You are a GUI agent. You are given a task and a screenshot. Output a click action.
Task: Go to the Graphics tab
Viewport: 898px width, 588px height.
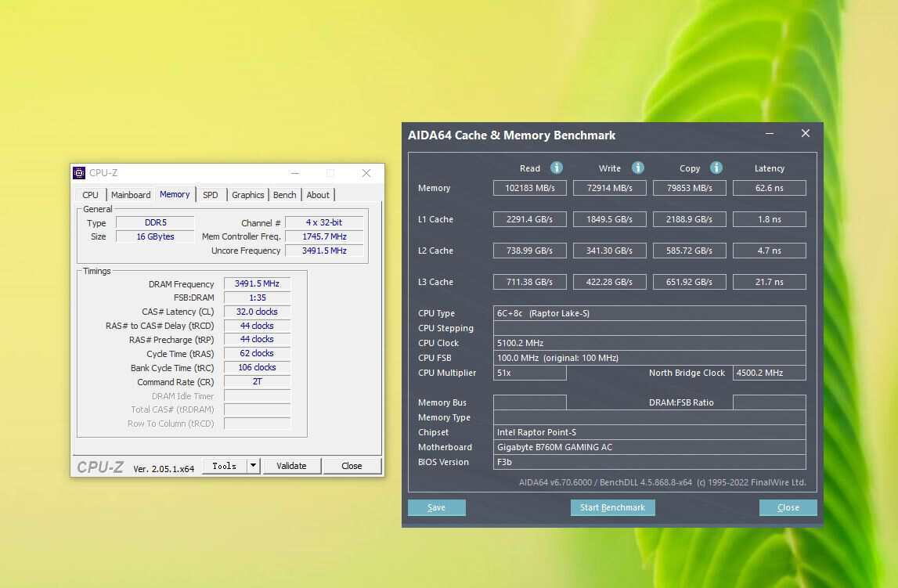(x=247, y=195)
